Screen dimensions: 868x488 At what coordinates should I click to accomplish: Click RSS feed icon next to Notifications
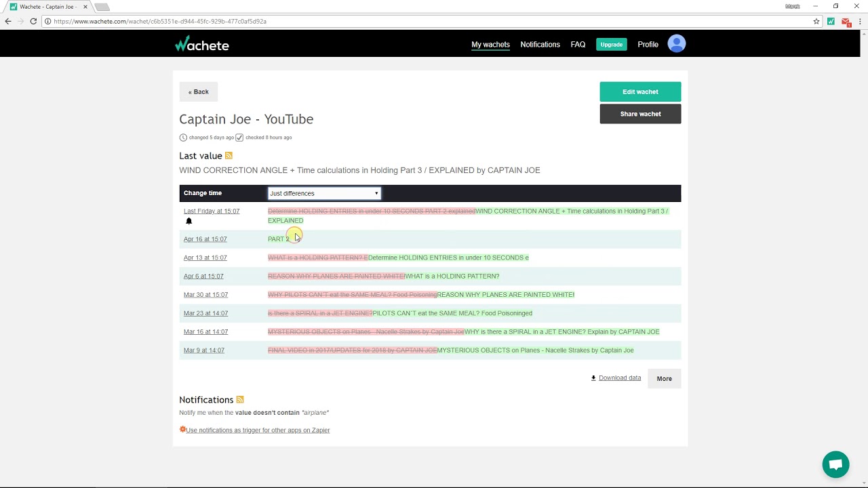(240, 400)
